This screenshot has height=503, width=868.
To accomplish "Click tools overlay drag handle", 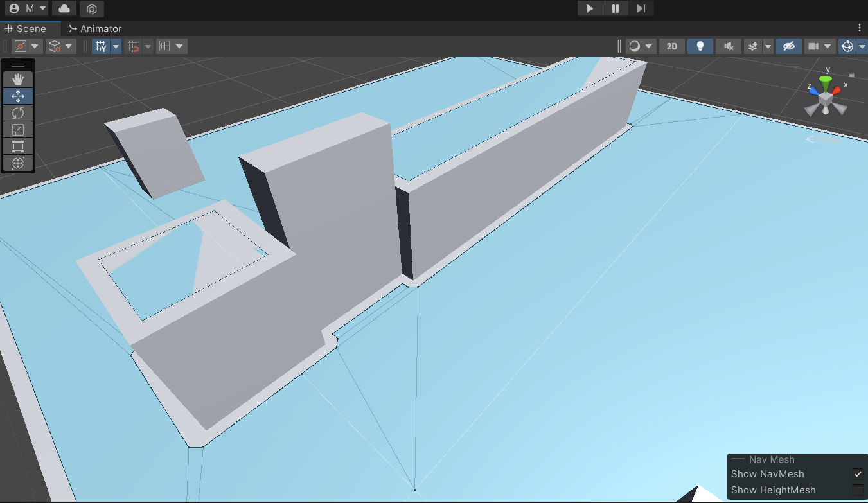I will tap(18, 65).
